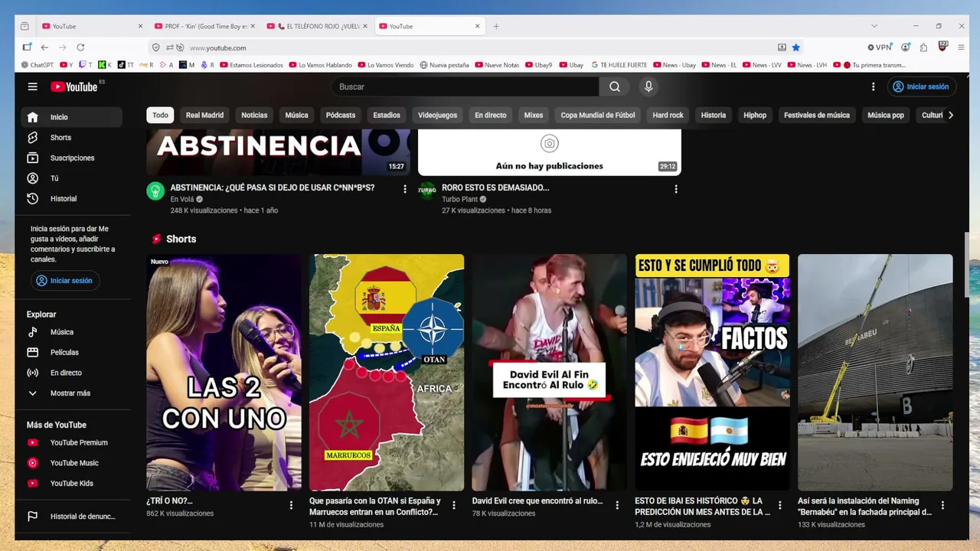Open the ABSTINENCIA video thumbnail
This screenshot has width=980, height=551.
278,152
